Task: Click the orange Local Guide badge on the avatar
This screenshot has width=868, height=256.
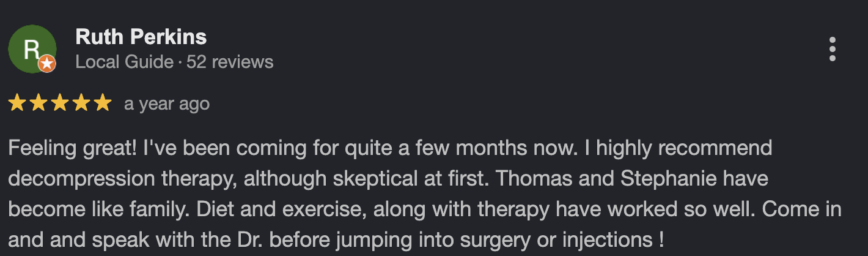Action: point(48,64)
